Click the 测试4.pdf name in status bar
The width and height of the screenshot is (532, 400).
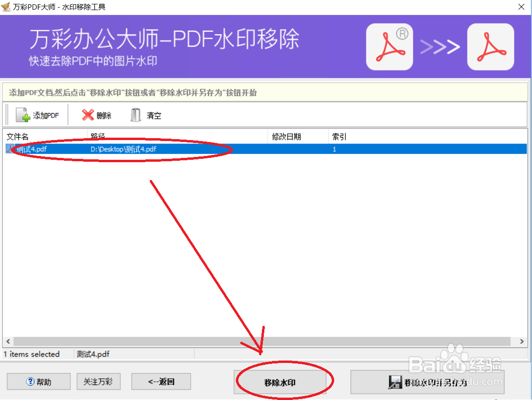click(x=93, y=354)
